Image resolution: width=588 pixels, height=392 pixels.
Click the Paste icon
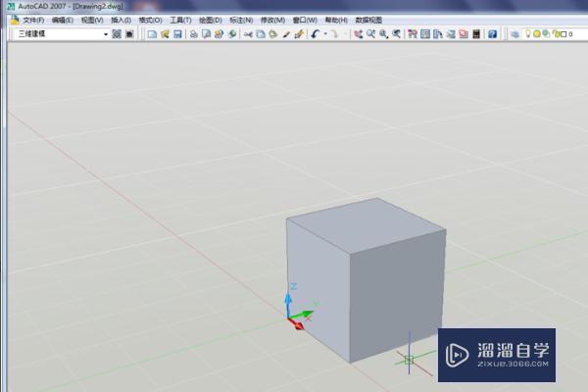273,34
